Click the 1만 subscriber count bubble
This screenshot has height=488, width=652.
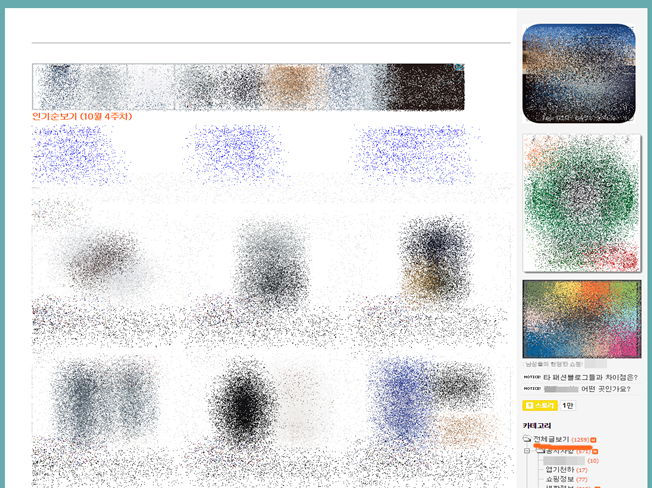click(568, 405)
